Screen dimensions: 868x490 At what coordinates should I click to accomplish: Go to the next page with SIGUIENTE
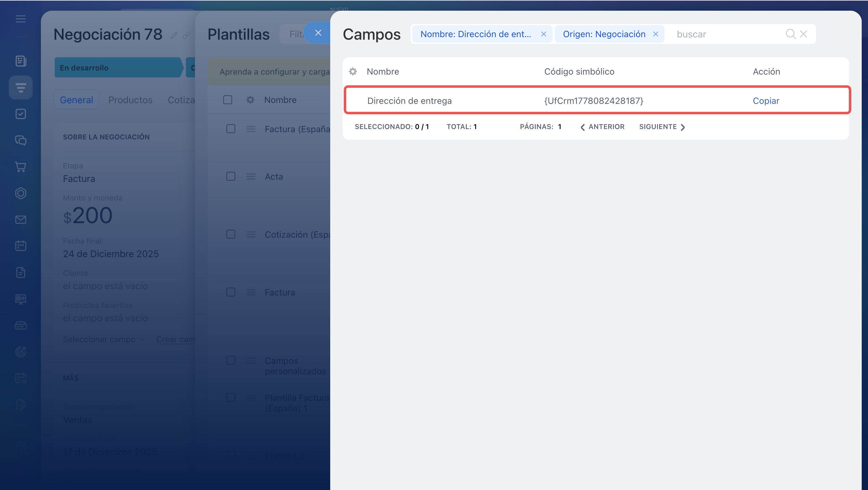662,127
